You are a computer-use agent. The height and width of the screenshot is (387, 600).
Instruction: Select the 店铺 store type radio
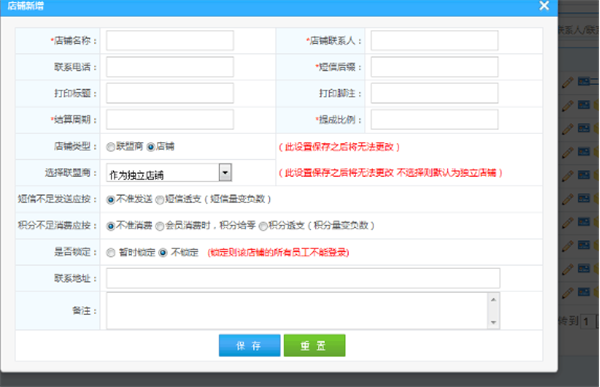tap(151, 147)
